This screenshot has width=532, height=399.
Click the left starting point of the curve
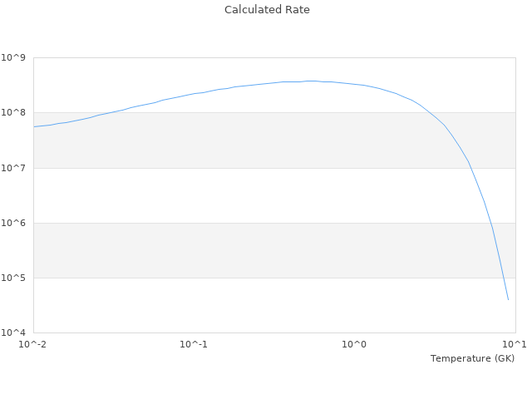[x=34, y=126]
